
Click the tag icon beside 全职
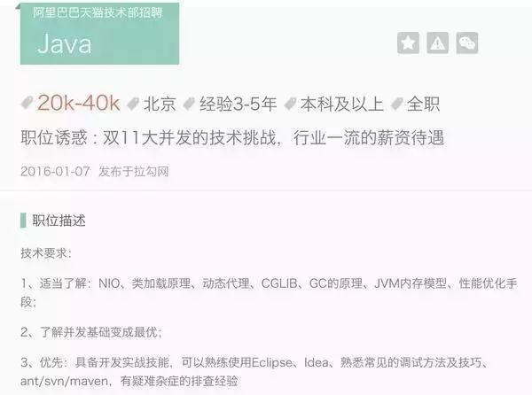[396, 104]
